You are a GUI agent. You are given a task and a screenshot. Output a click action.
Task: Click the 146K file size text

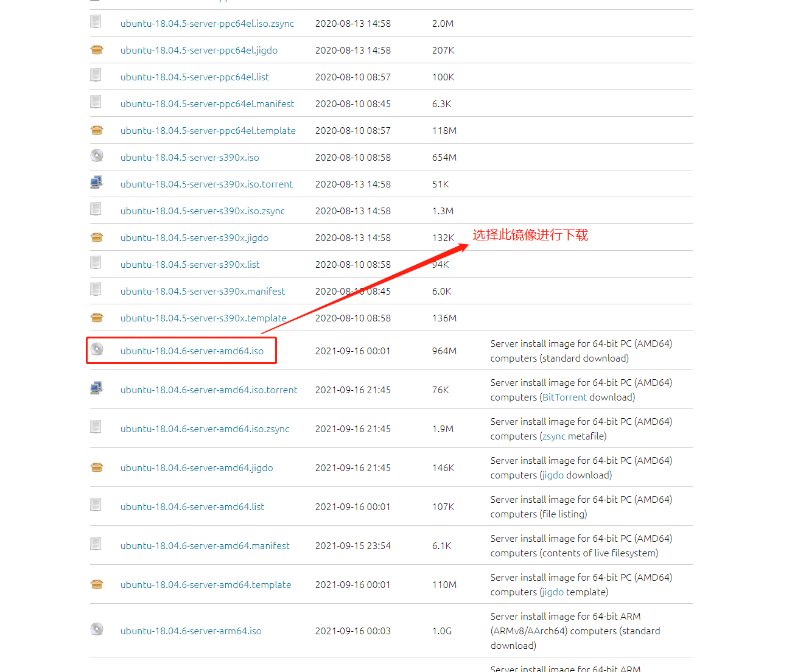tap(443, 468)
